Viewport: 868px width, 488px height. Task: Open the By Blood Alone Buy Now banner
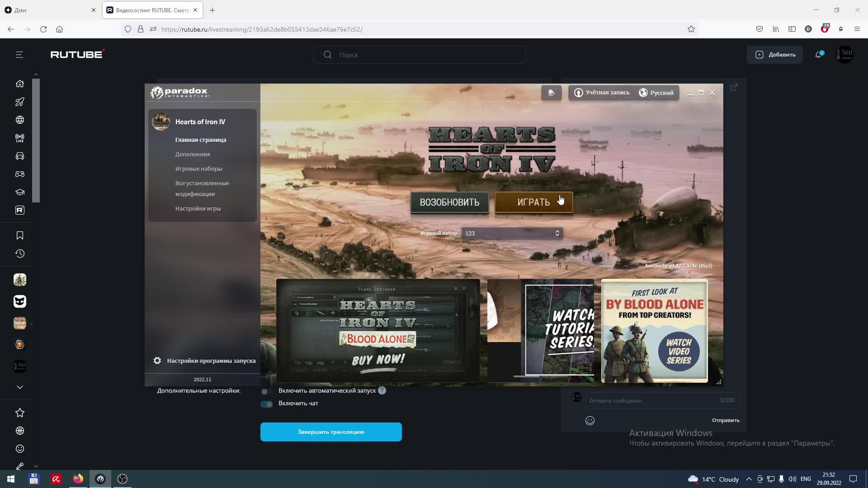pyautogui.click(x=378, y=330)
